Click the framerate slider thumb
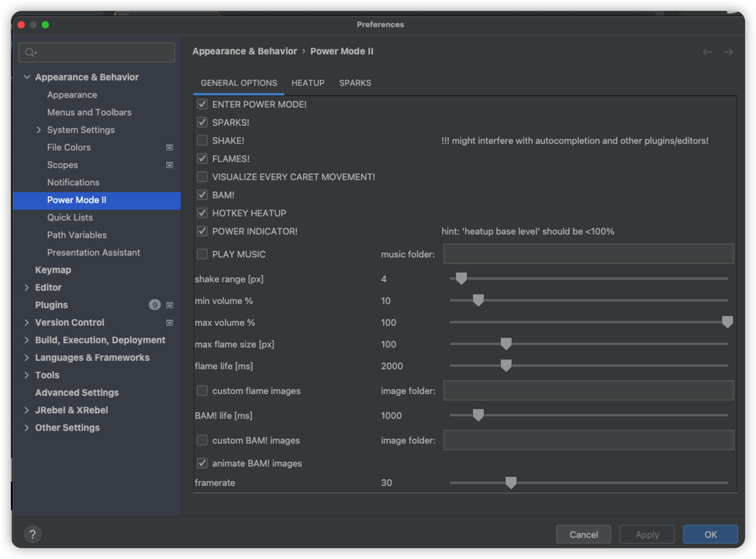 coord(510,483)
